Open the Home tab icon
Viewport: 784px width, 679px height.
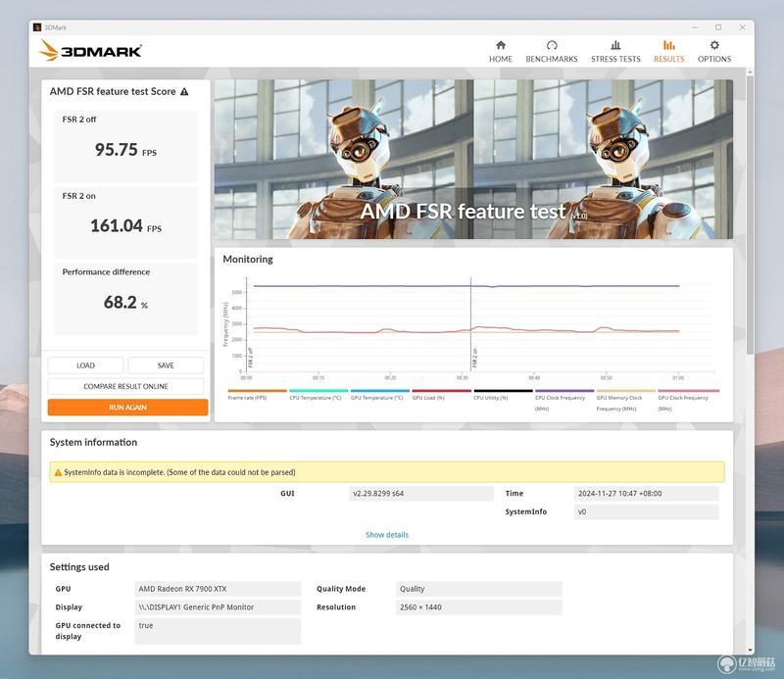501,45
